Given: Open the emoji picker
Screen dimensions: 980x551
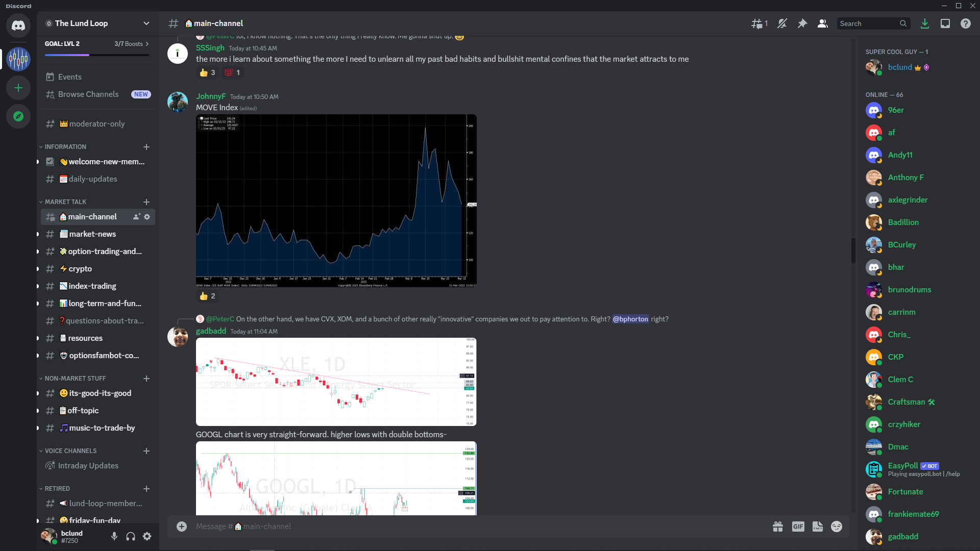Looking at the screenshot, I should pos(837,527).
